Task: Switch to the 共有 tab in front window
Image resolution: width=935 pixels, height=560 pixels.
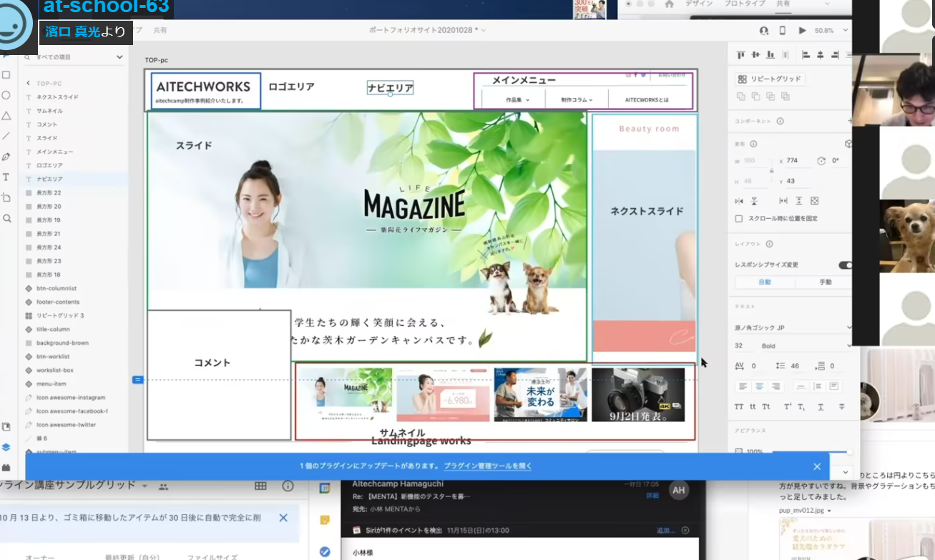Action: 160,30
